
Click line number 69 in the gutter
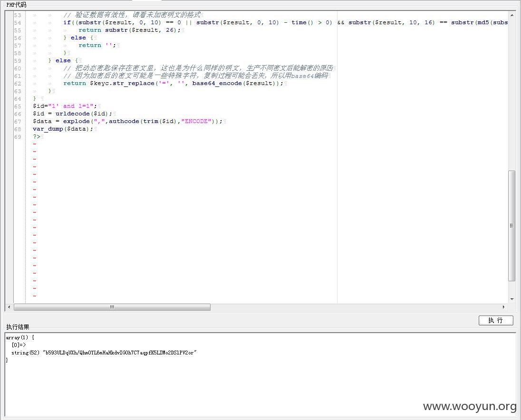(18, 137)
